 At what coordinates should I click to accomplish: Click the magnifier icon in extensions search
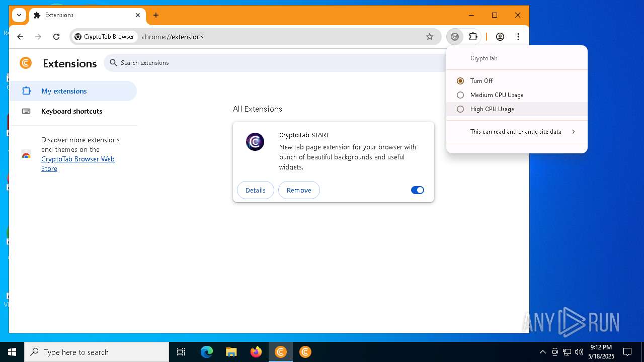[x=113, y=63]
